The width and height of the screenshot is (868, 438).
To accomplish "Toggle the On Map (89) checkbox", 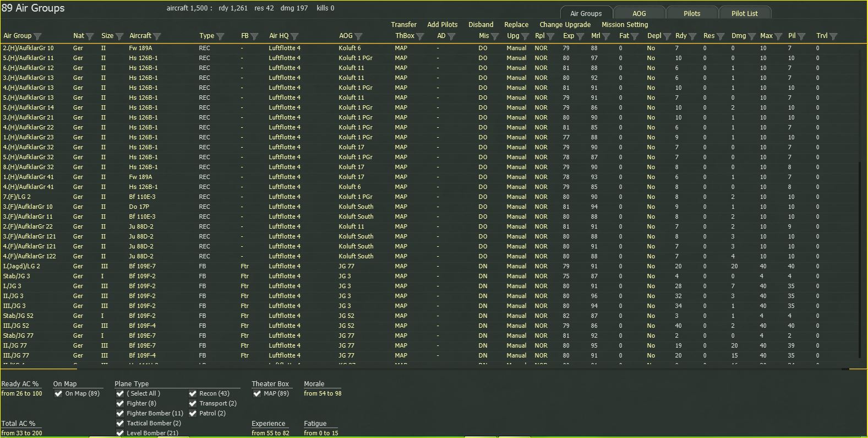I will [58, 394].
